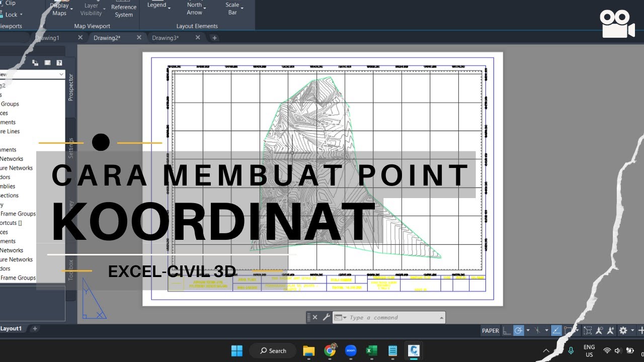Open Civil 3D from the taskbar
This screenshot has width=644, height=362.
pos(414,350)
